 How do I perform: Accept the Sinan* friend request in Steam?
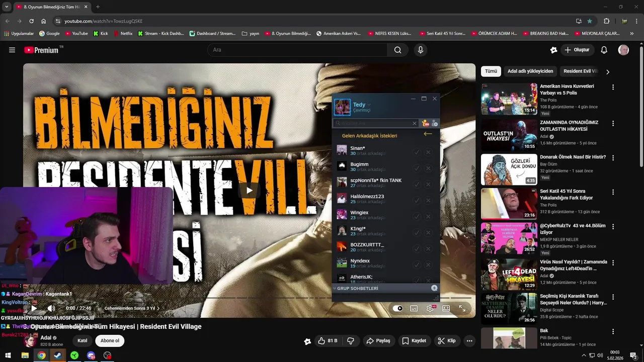(x=417, y=152)
